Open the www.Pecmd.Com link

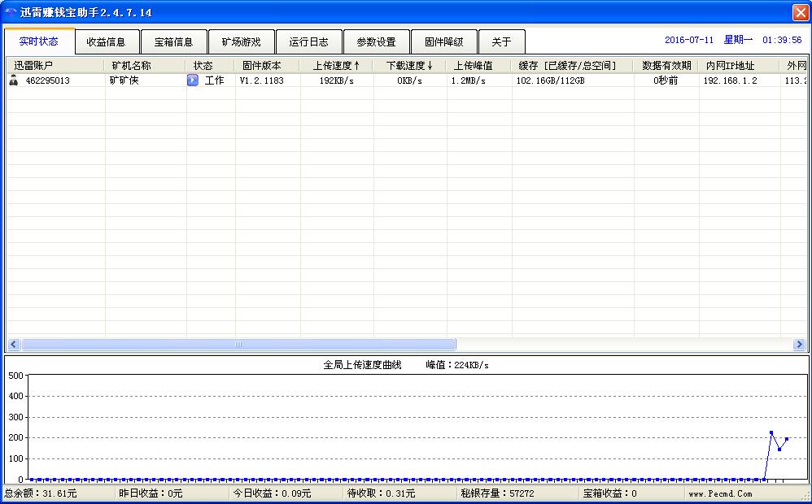pos(720,493)
